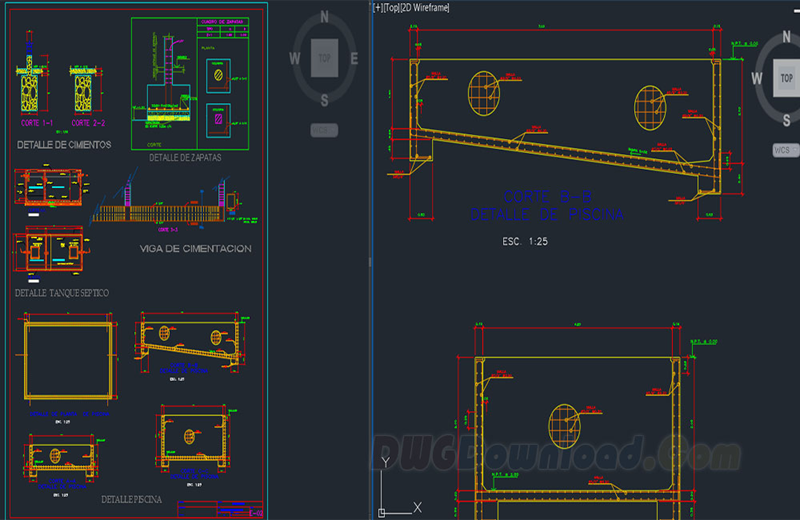Click E on the left viewport compass
This screenshot has width=800, height=520.
(354, 59)
